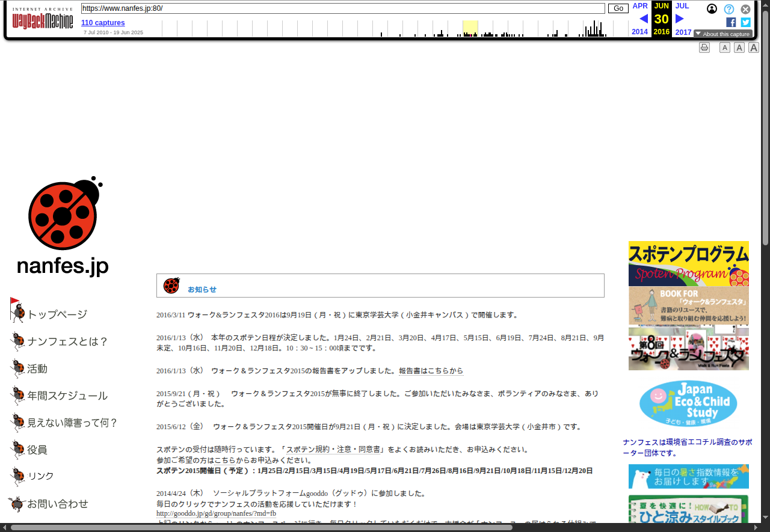The width and height of the screenshot is (770, 532).
Task: Open the トップページ menu item
Action: [x=57, y=314]
